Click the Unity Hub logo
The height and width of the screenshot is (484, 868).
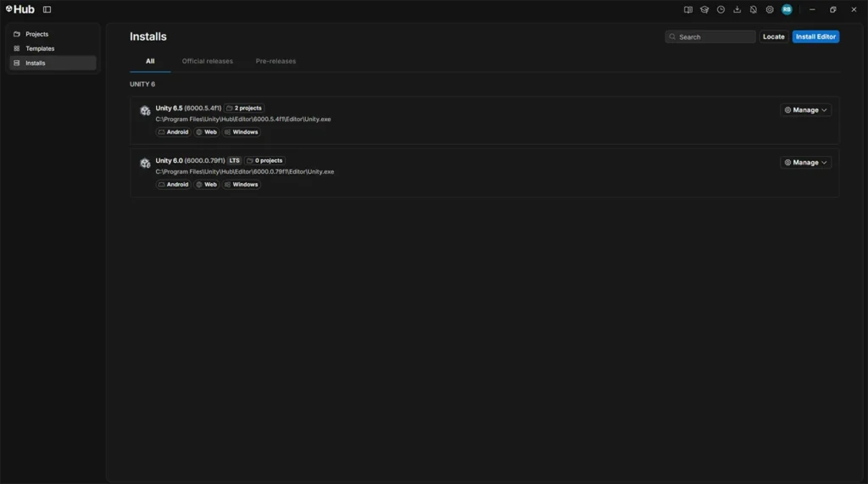(20, 9)
